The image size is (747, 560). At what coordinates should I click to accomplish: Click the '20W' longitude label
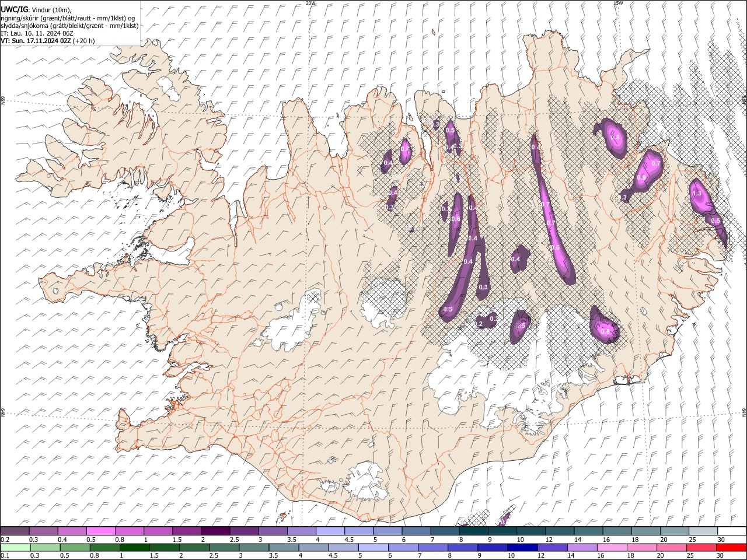pyautogui.click(x=311, y=3)
